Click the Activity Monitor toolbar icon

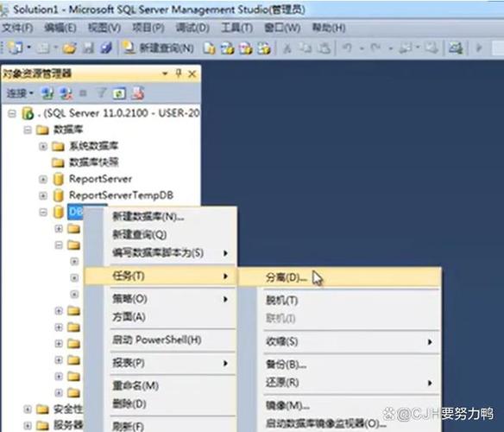click(x=456, y=48)
